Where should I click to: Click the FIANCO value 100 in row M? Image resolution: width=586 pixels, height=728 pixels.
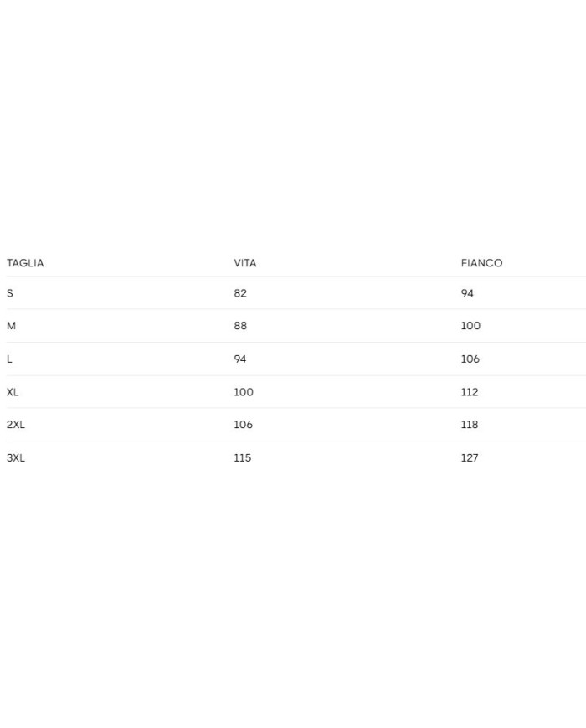[470, 326]
